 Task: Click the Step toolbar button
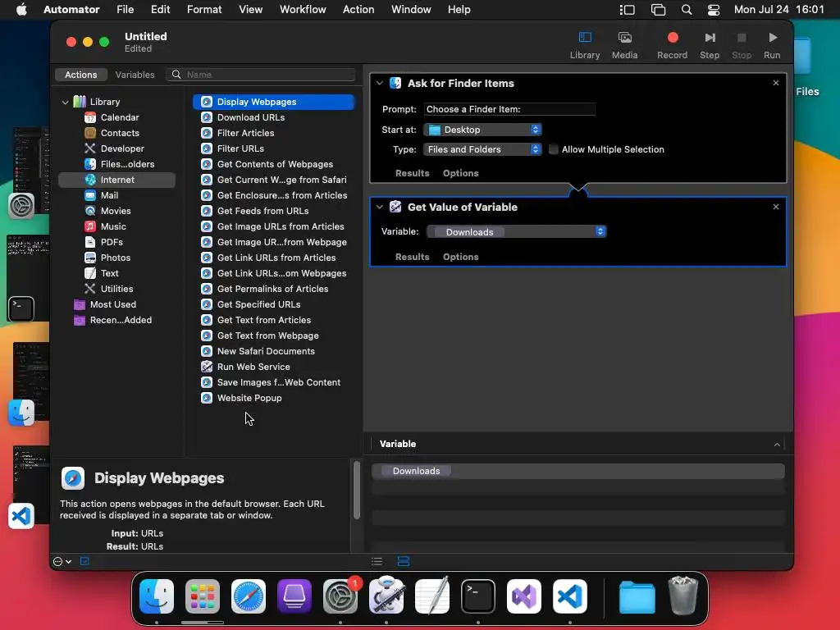click(x=710, y=45)
